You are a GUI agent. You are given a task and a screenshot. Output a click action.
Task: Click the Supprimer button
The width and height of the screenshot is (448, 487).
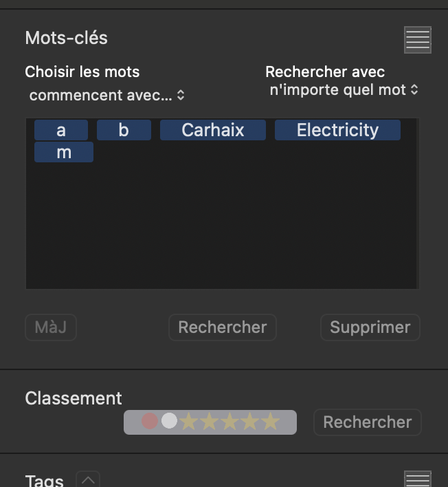coord(370,327)
